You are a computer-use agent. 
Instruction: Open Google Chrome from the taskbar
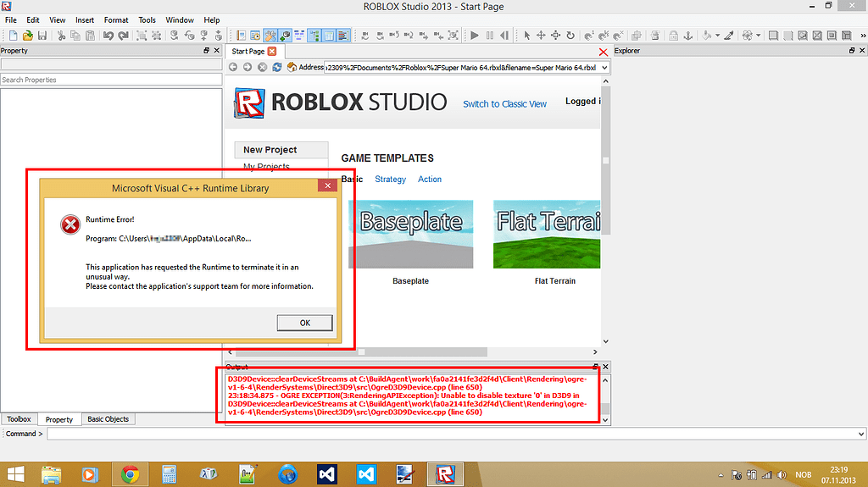[x=130, y=474]
